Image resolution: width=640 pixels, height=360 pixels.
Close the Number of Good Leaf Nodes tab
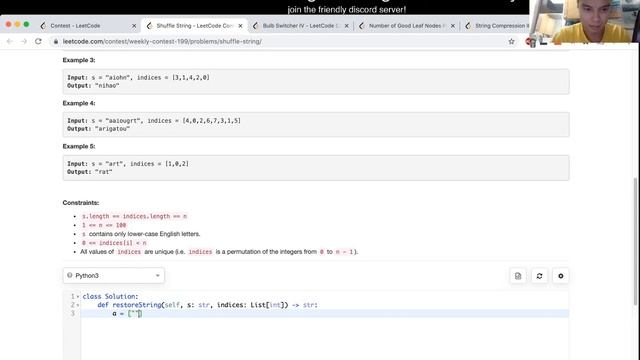(x=453, y=26)
